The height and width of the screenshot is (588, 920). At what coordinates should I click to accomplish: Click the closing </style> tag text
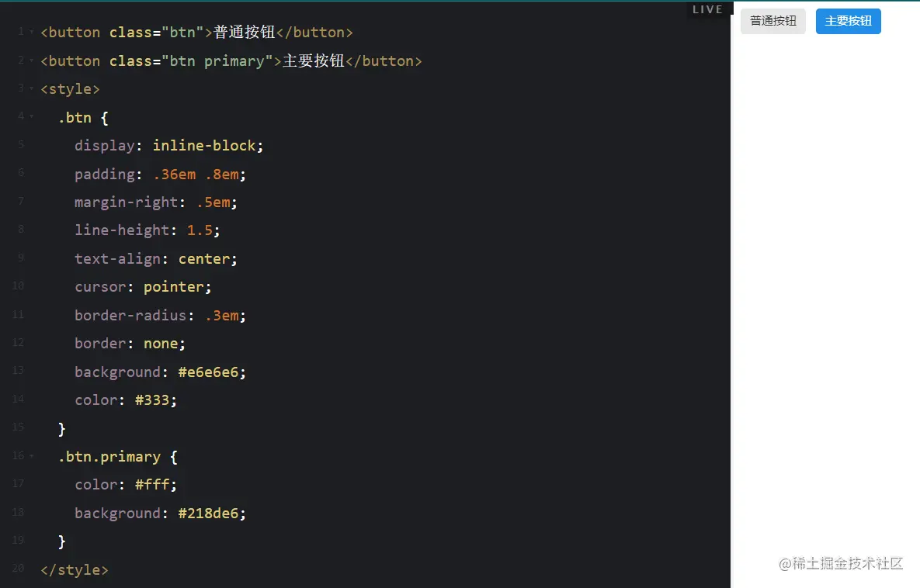point(75,570)
